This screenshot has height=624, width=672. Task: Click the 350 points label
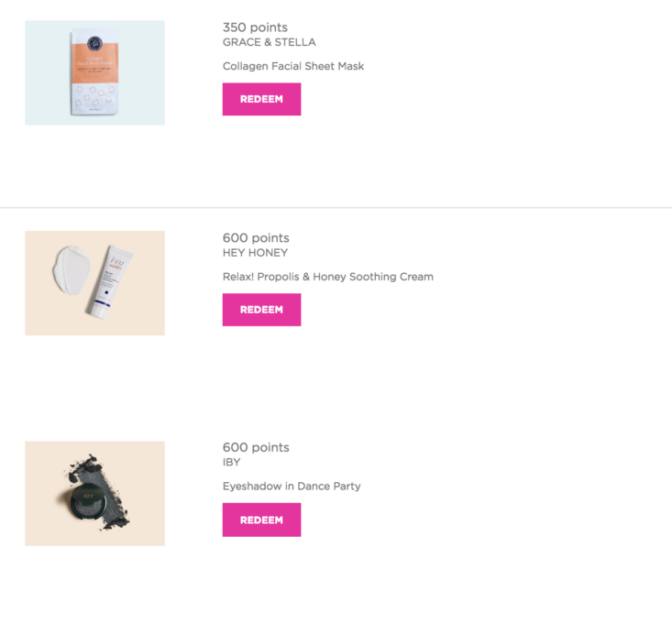pyautogui.click(x=255, y=27)
